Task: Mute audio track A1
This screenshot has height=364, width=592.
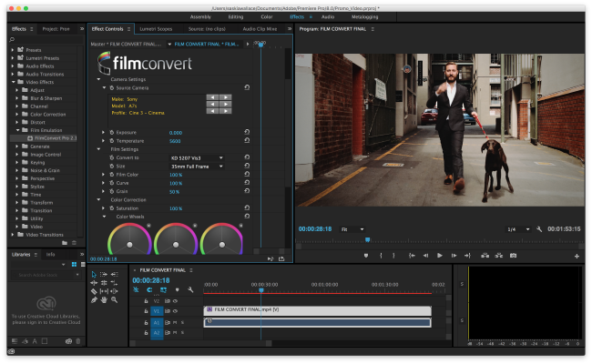Action: tap(175, 322)
